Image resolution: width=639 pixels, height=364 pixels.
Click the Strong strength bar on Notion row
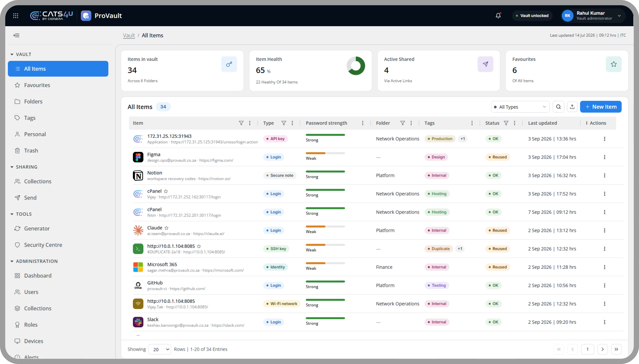click(325, 172)
